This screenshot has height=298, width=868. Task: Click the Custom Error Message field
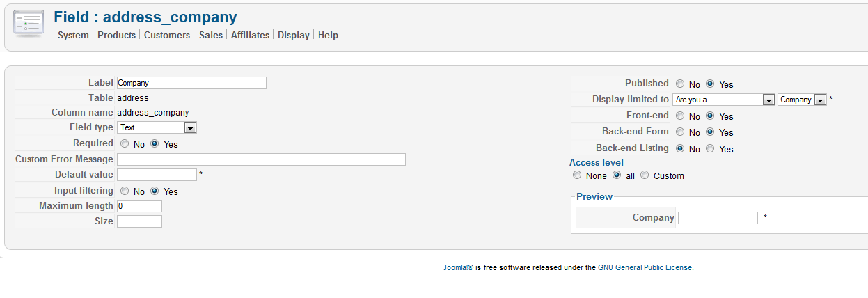click(261, 159)
